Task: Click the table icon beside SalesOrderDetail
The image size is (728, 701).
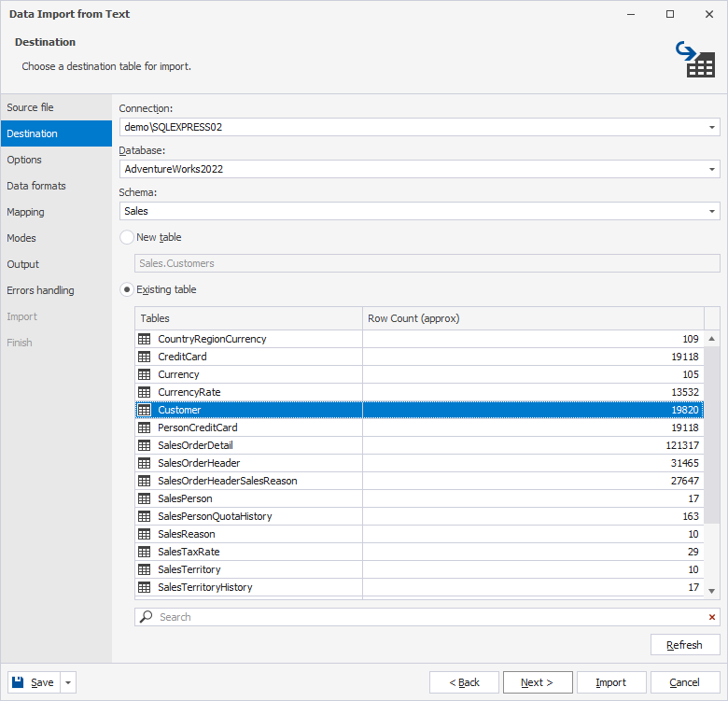Action: [145, 445]
